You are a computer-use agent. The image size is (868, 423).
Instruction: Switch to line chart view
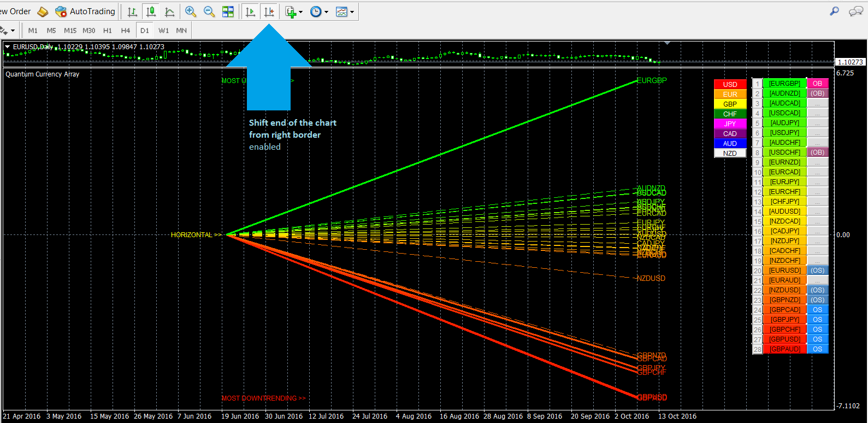[x=170, y=11]
